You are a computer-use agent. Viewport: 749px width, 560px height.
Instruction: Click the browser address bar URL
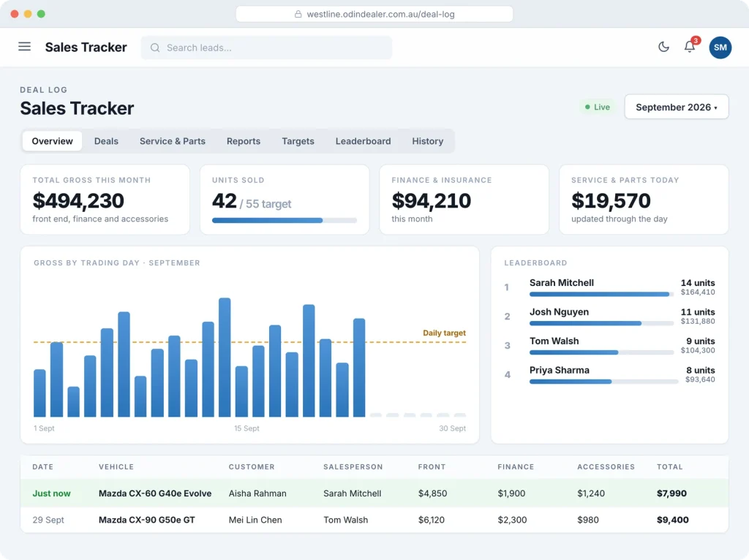point(380,15)
